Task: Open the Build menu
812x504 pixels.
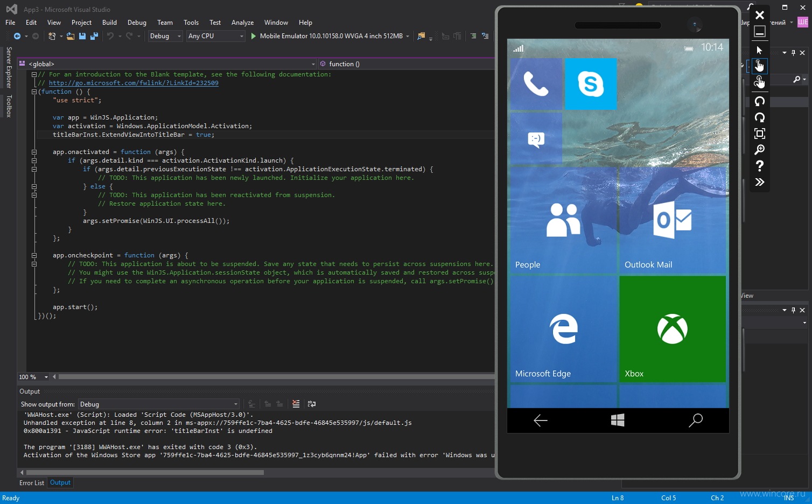Action: point(109,23)
